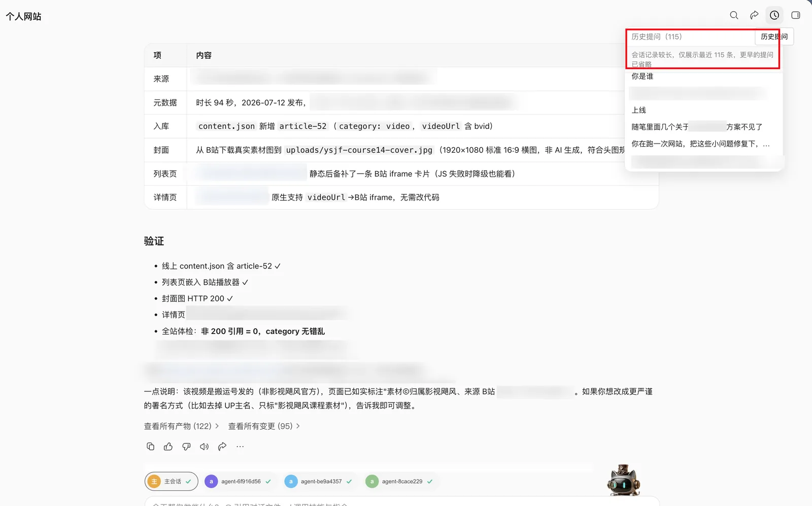
Task: Click the 内容 column header
Action: pos(204,55)
